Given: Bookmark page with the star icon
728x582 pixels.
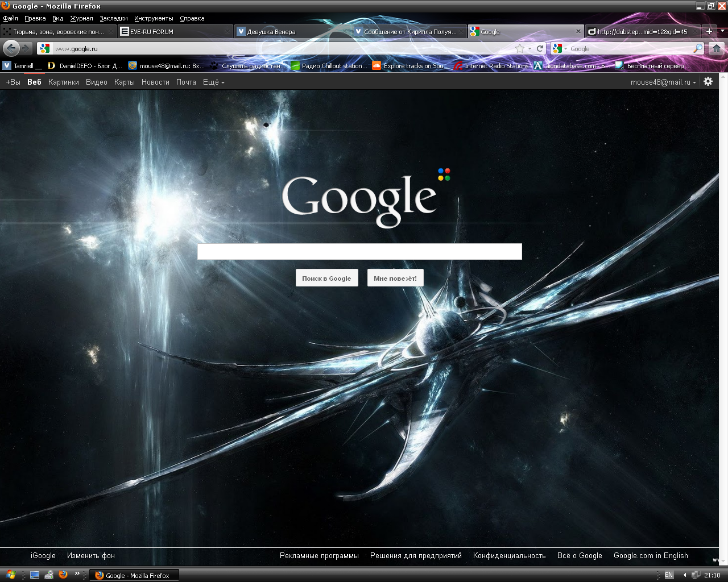Looking at the screenshot, I should 519,48.
